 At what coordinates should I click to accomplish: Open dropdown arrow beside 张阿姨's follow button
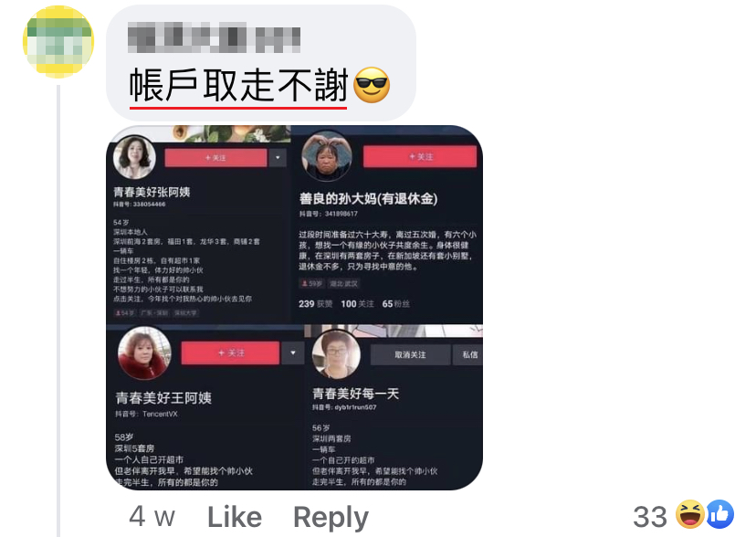coord(278,158)
